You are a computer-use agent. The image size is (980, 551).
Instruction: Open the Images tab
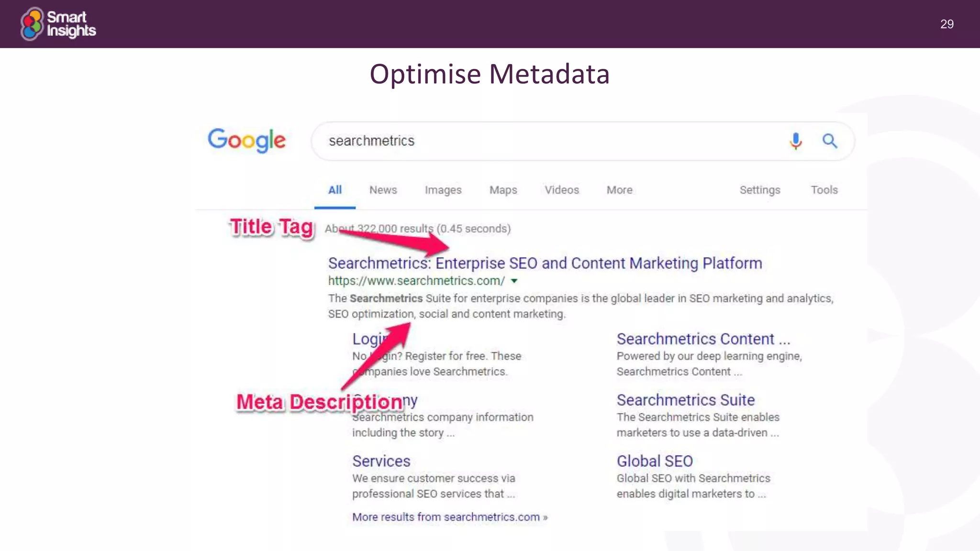click(443, 190)
